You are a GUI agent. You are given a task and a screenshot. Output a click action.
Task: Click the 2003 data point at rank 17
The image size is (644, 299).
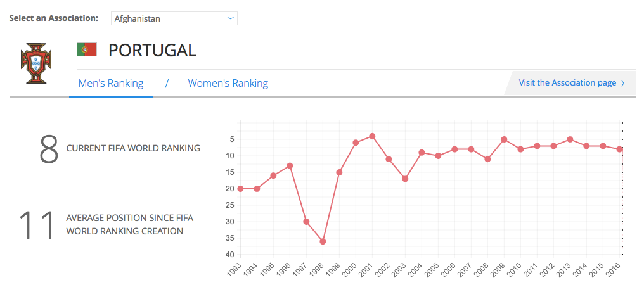405,179
